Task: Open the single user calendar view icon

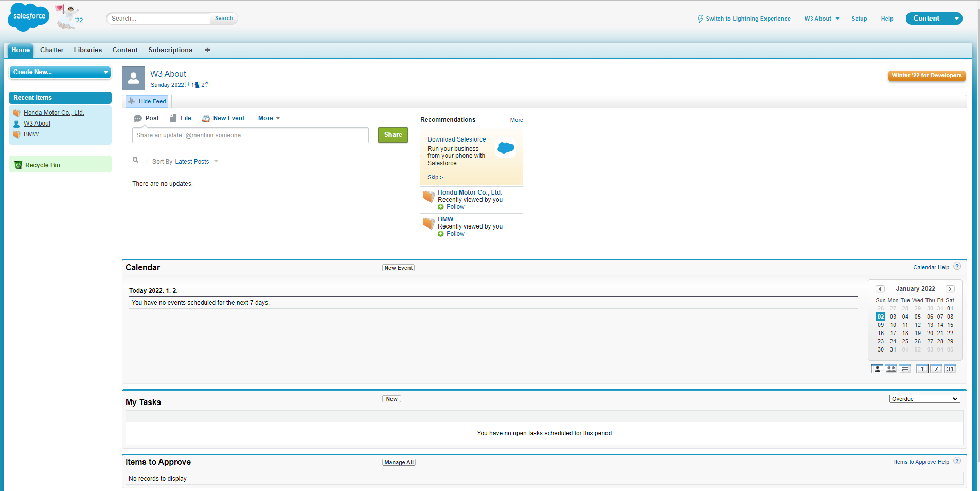Action: 877,369
